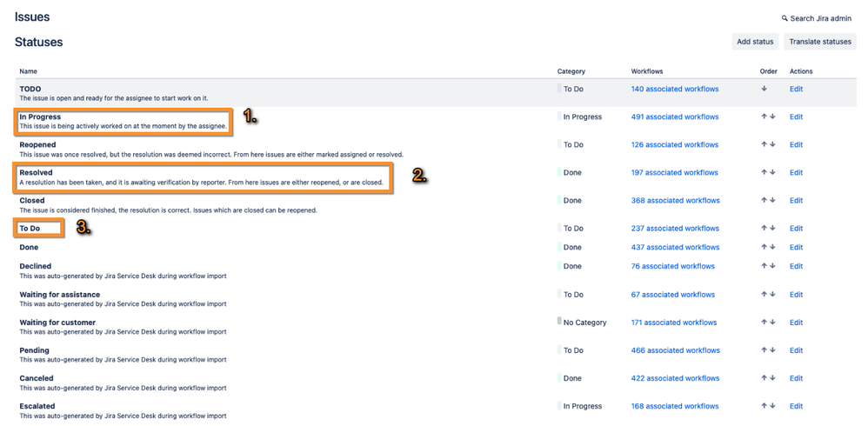This screenshot has width=868, height=426.
Task: Move To Do status up
Action: 764,228
